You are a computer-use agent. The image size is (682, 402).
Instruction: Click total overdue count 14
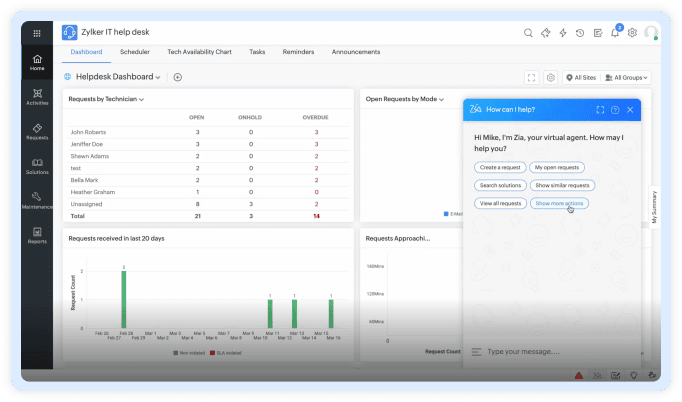pos(316,216)
